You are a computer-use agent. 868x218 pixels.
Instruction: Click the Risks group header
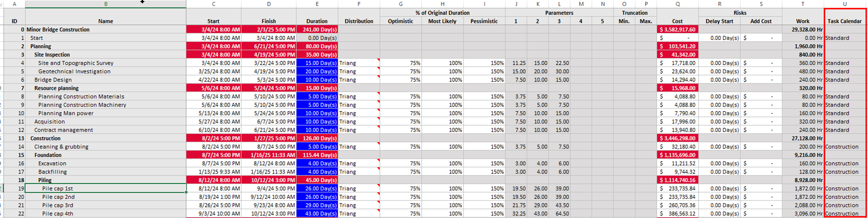coord(740,13)
